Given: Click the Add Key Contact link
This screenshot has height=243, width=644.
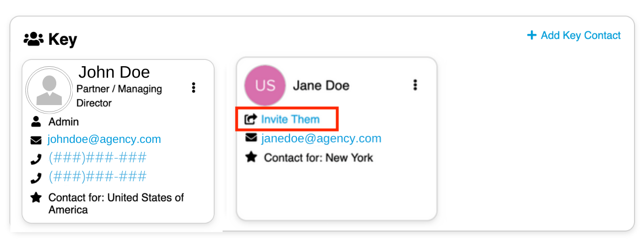Looking at the screenshot, I should (581, 35).
